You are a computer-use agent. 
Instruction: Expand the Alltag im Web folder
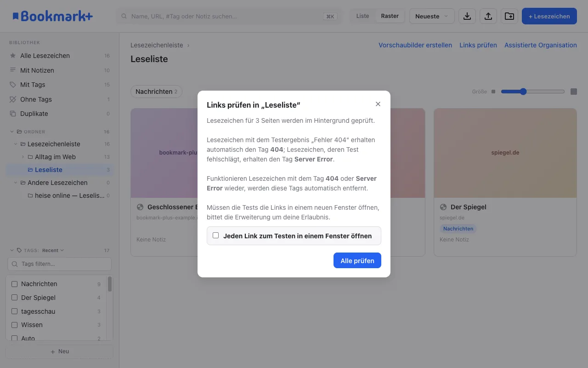[23, 157]
